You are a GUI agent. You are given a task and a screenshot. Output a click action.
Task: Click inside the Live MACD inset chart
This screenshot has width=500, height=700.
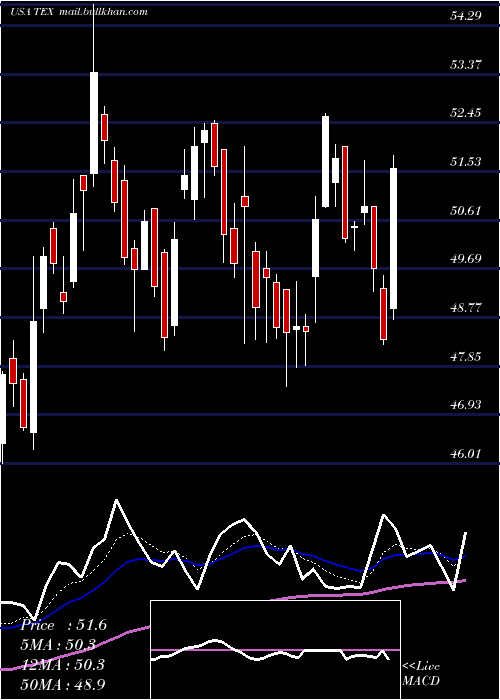click(275, 650)
